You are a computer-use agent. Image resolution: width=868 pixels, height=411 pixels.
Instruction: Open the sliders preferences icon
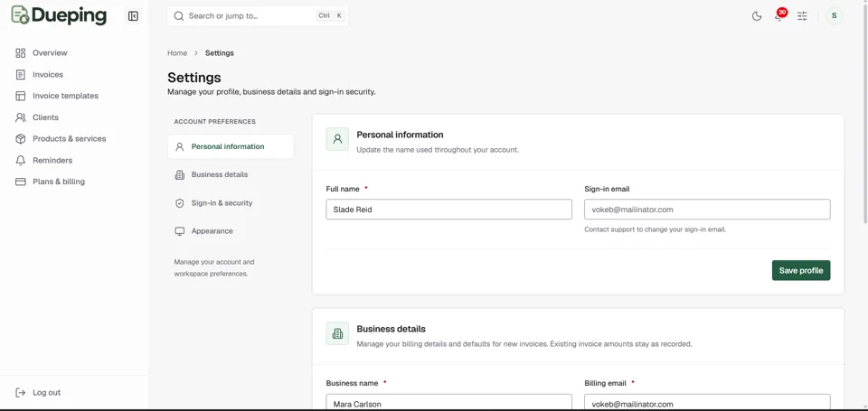pyautogui.click(x=802, y=16)
